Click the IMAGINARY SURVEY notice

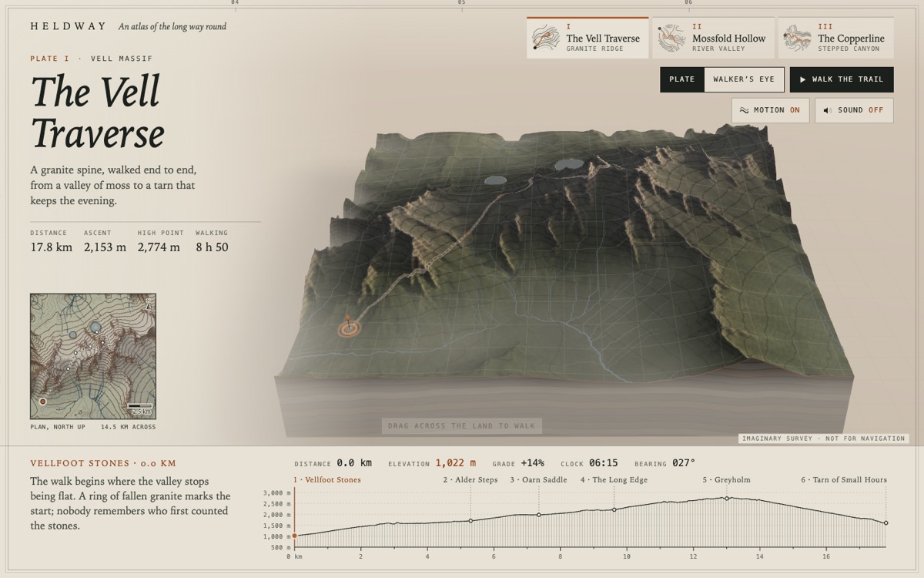coord(824,439)
